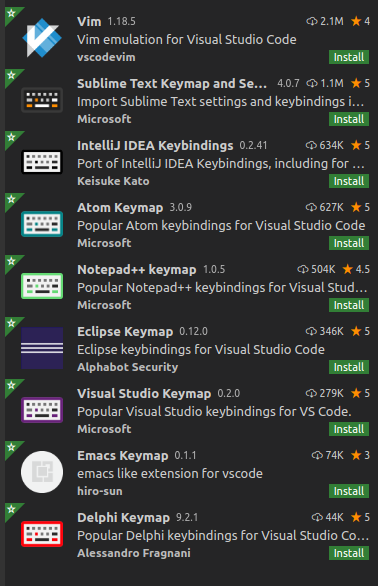Image resolution: width=378 pixels, height=586 pixels.
Task: Open the Visual Studio Keymap extension title
Action: 144,394
